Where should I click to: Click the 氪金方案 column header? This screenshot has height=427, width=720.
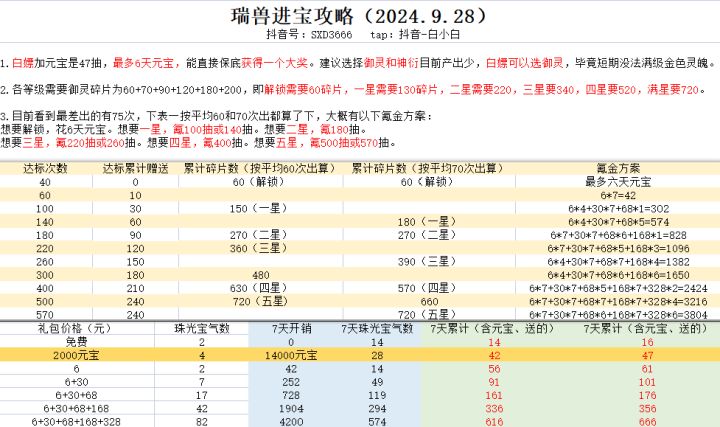[x=618, y=169]
